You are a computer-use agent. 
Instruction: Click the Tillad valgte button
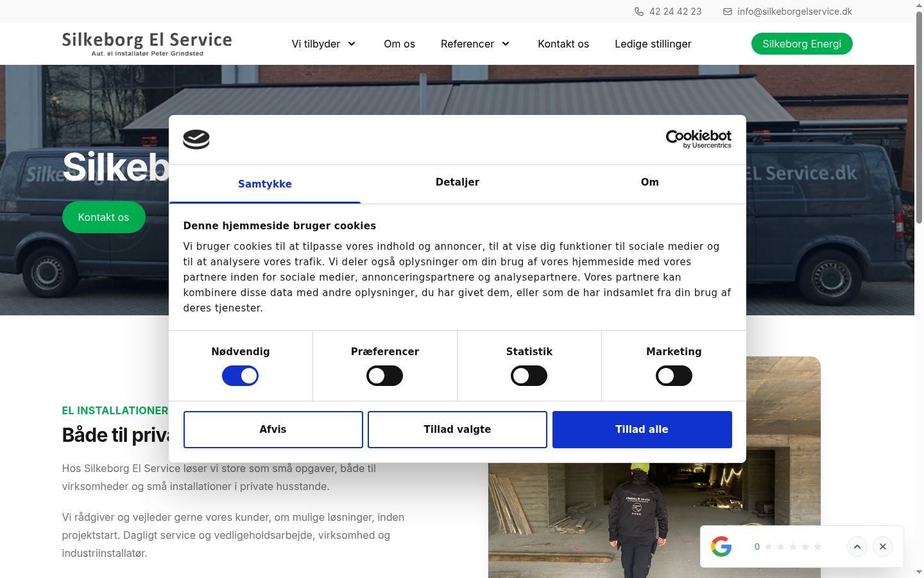point(458,430)
